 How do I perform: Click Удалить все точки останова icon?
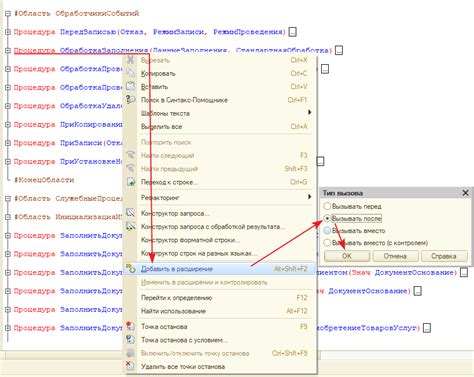(131, 366)
